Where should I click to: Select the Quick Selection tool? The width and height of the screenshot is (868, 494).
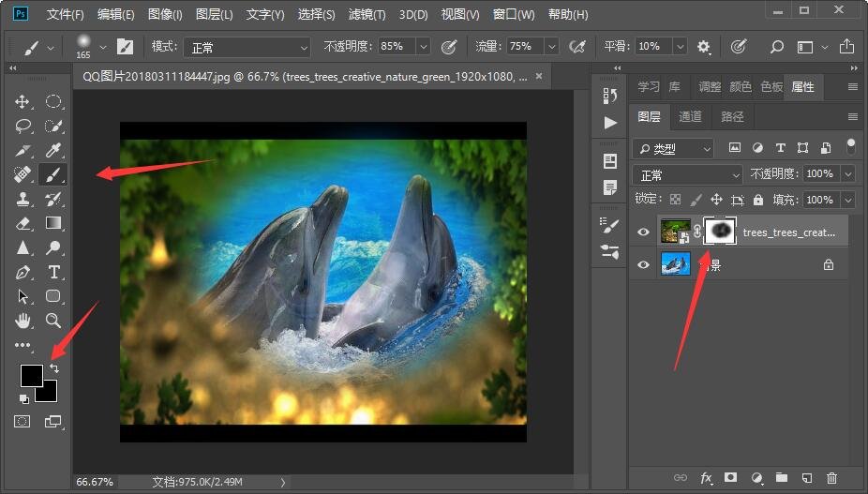(x=53, y=127)
